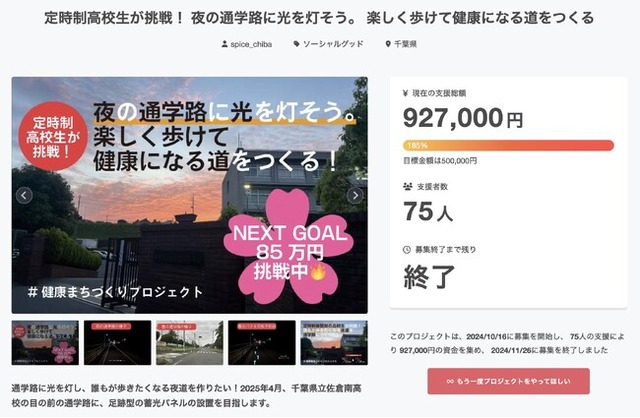This screenshot has width=640, height=418.
Task: Select the second thumbnail showing dark road
Action: pos(117,342)
